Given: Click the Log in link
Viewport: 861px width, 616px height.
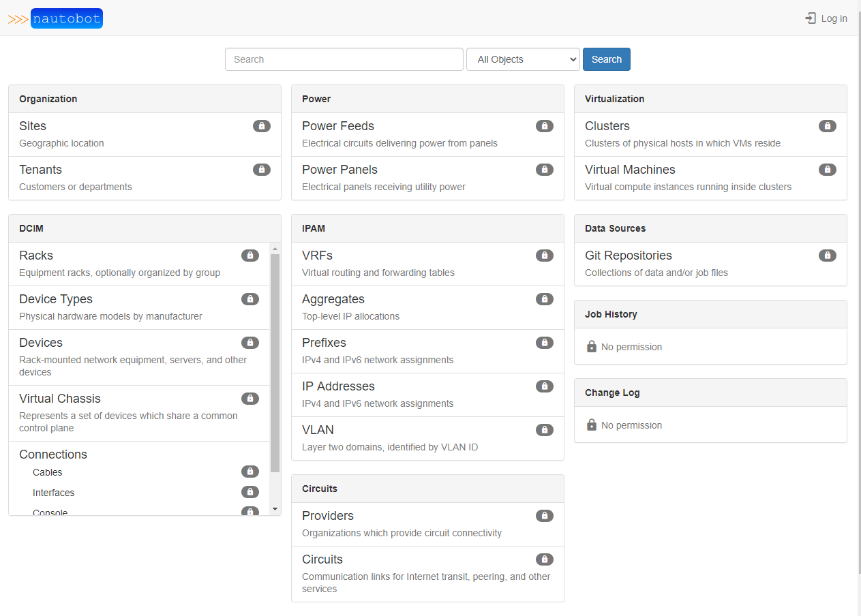Looking at the screenshot, I should 826,18.
